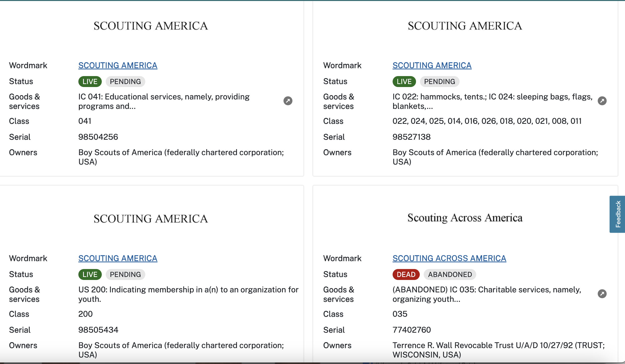The image size is (625, 364).
Task: Click the Scouting Across America mark image
Action: (465, 218)
